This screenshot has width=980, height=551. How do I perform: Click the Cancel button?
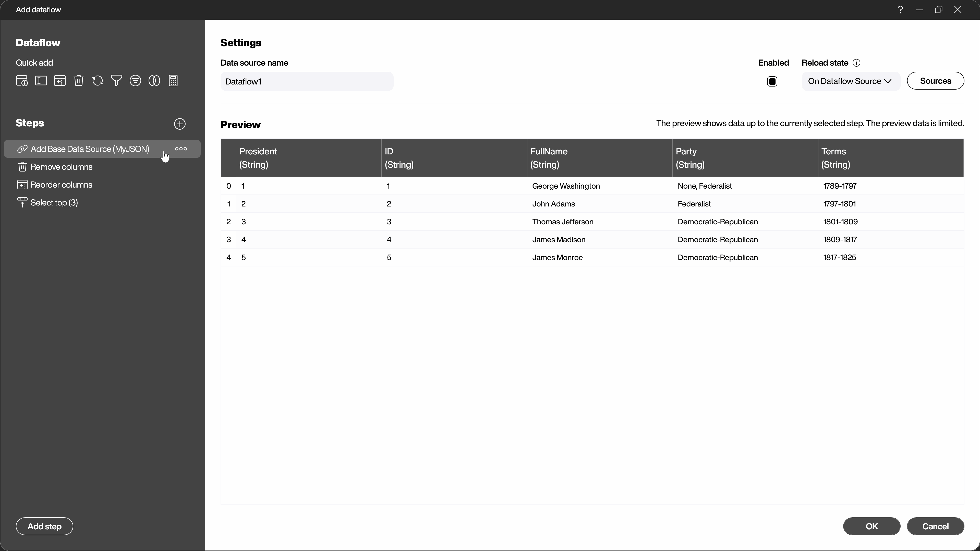coord(936,526)
